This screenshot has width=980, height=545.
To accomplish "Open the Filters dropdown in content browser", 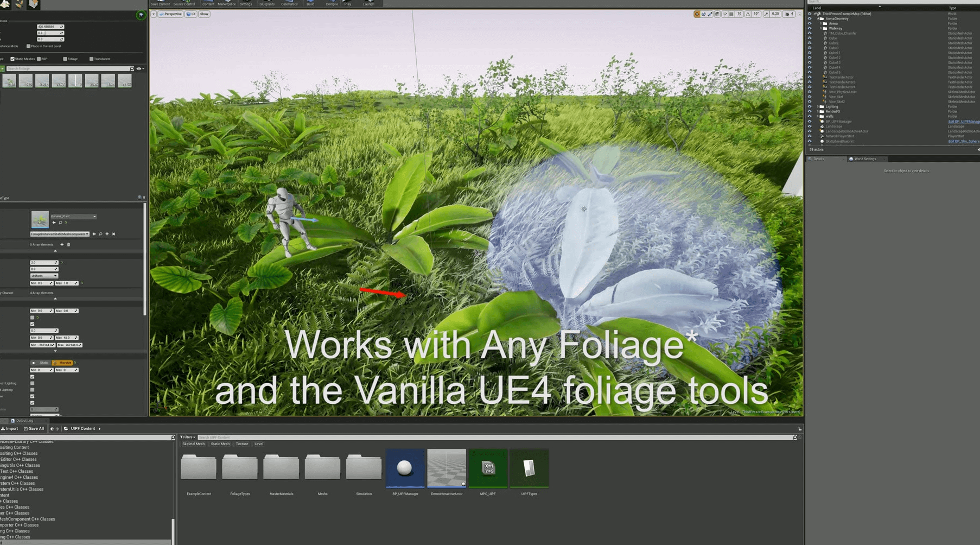I will coord(187,437).
